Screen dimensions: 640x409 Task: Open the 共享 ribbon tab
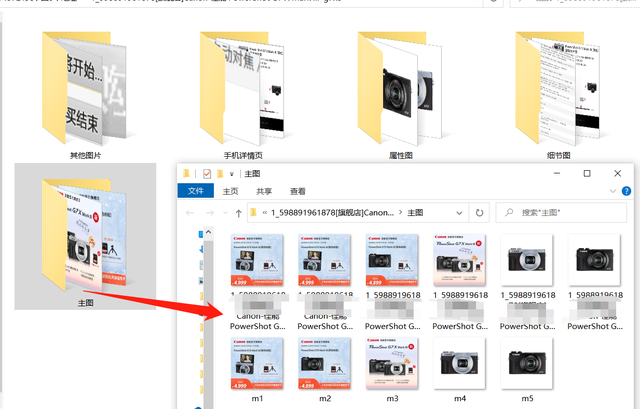coord(264,191)
